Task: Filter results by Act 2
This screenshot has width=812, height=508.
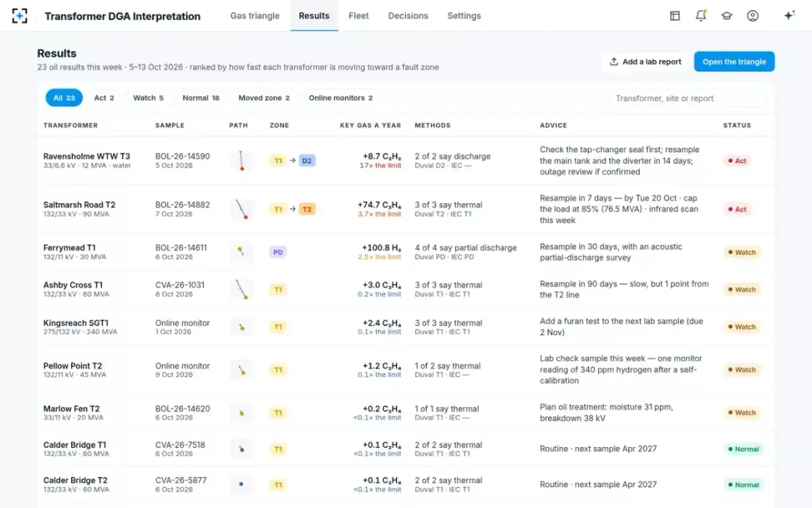Action: (x=104, y=98)
